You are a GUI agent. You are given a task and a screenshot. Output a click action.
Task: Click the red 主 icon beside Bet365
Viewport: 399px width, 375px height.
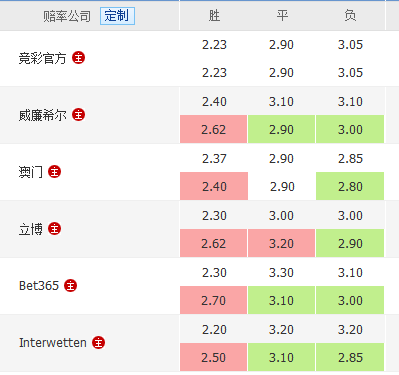coord(70,286)
